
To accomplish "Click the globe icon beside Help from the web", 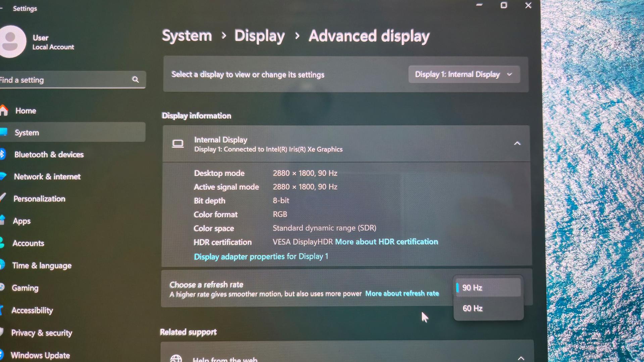I will 176,359.
